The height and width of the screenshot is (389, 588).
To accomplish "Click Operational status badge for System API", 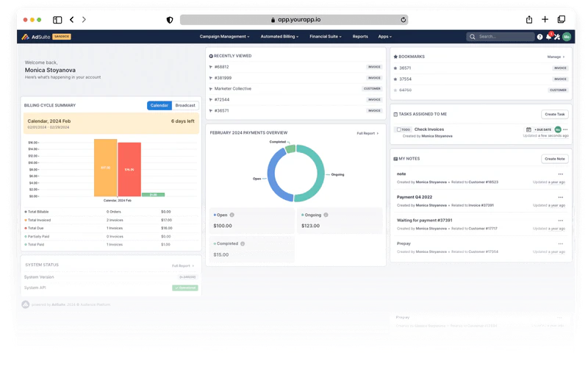I will tap(185, 288).
